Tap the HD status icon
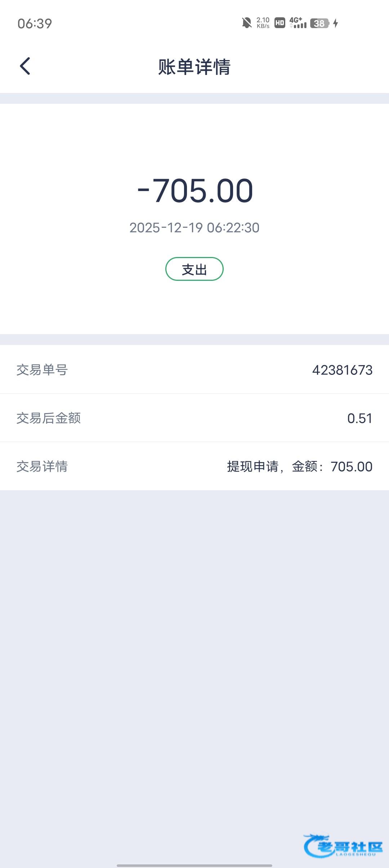Image resolution: width=389 pixels, height=868 pixels. tap(280, 23)
